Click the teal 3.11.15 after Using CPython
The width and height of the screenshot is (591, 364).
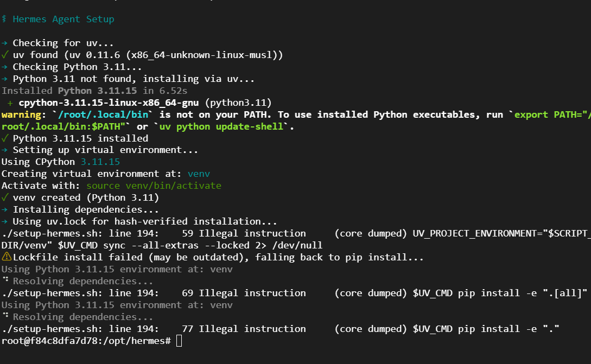pyautogui.click(x=100, y=162)
